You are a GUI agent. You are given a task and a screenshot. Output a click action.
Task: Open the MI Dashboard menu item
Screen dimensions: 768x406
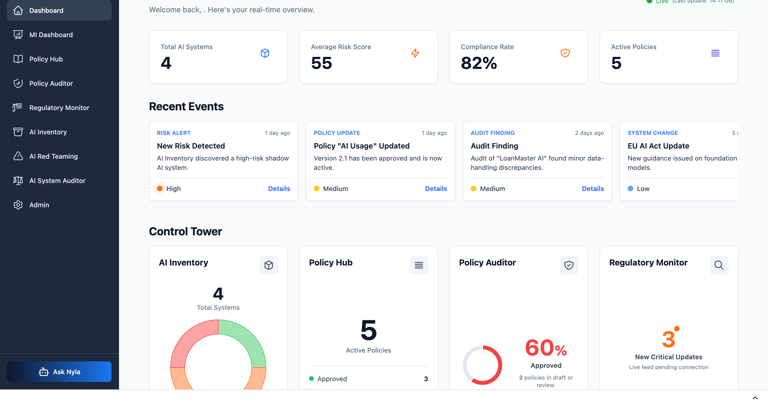[59, 35]
